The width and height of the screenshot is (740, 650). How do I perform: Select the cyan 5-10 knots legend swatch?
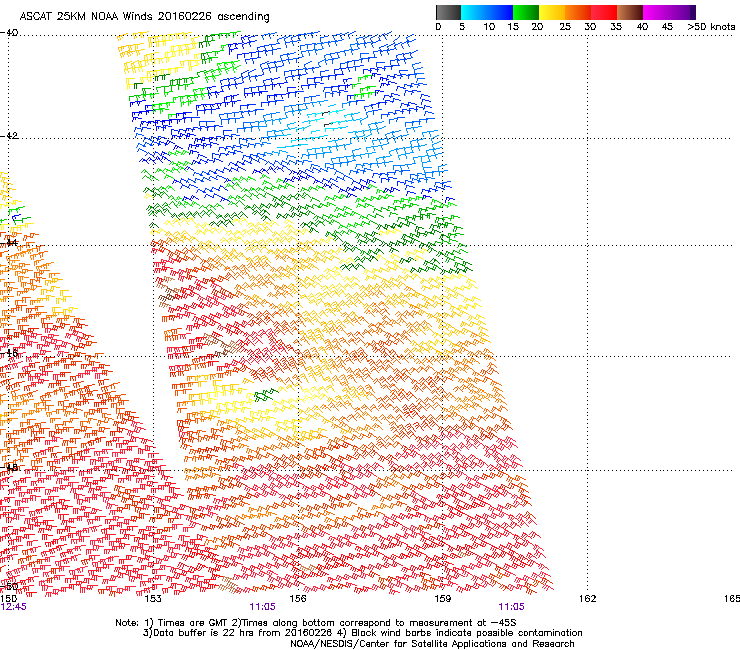point(474,12)
